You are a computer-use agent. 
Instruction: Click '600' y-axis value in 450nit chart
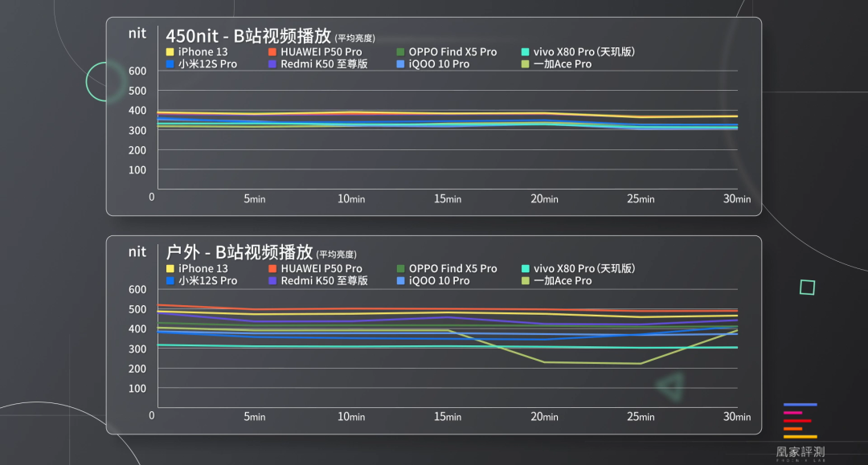pyautogui.click(x=137, y=71)
